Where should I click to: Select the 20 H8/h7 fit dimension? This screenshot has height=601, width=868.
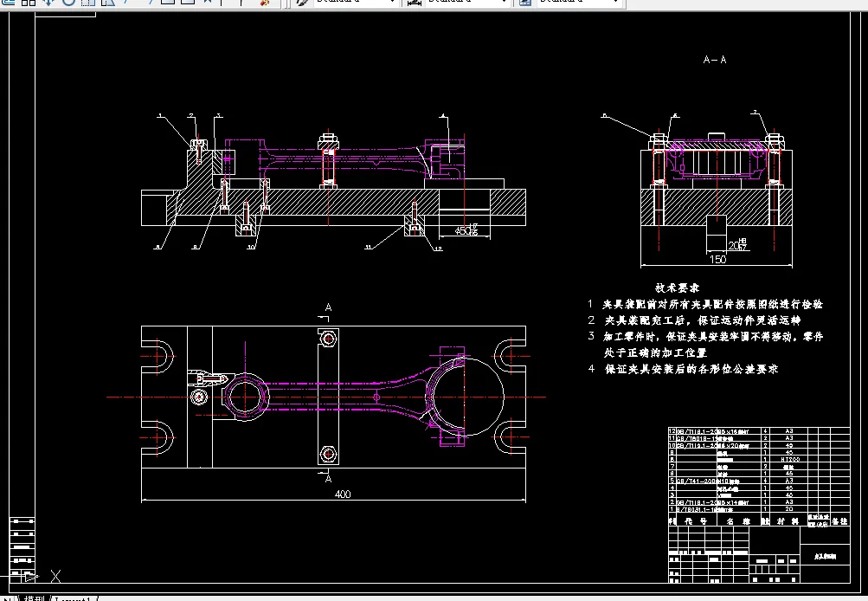click(x=738, y=245)
